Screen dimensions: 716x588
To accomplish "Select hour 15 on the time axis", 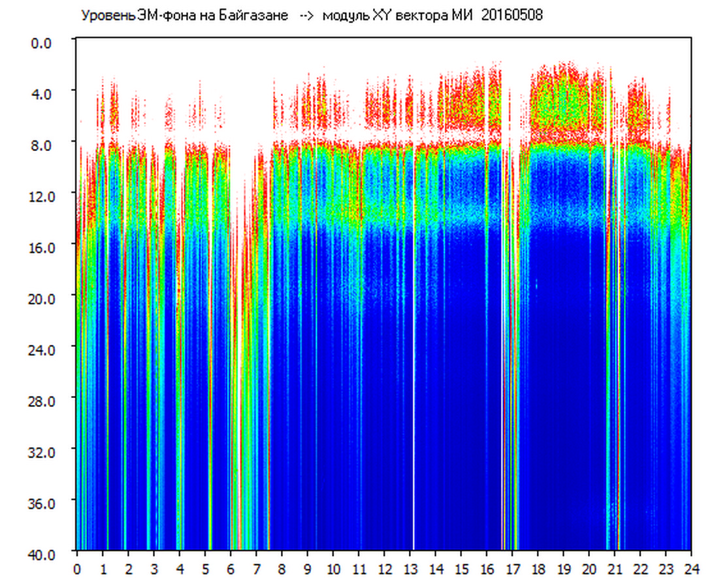I will (461, 569).
